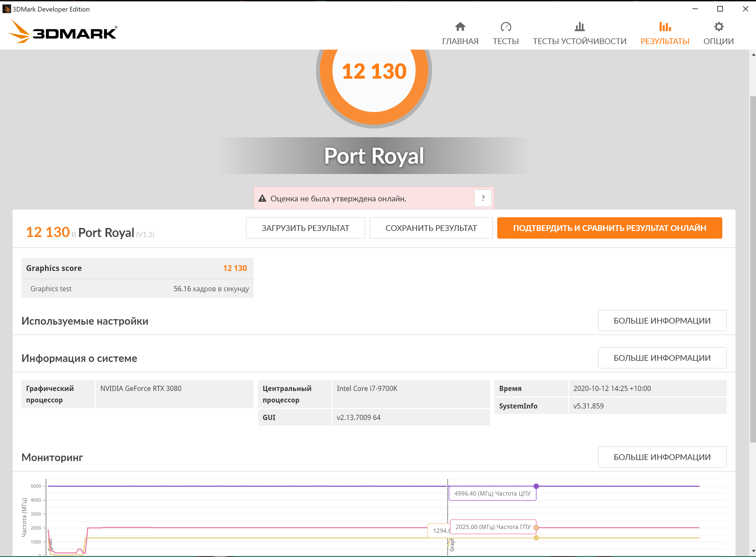Open the ТЕСТЫ gauge icon
756x557 pixels.
pyautogui.click(x=506, y=27)
